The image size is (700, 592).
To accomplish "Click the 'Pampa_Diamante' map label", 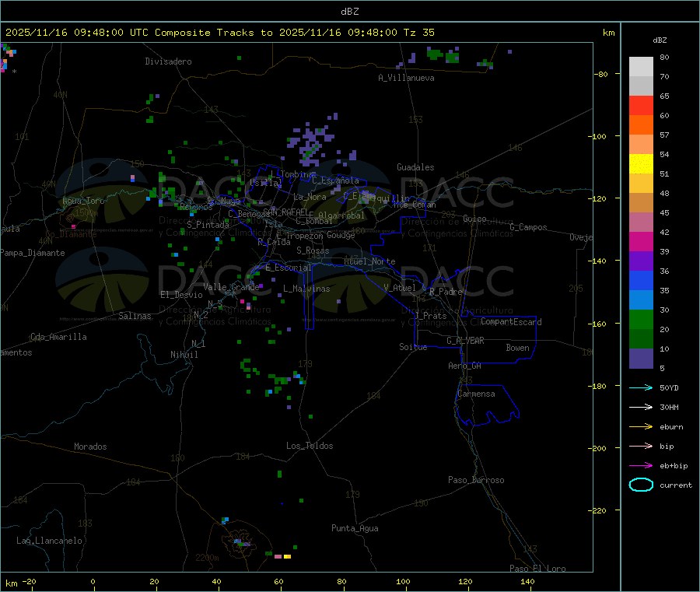I will (33, 253).
